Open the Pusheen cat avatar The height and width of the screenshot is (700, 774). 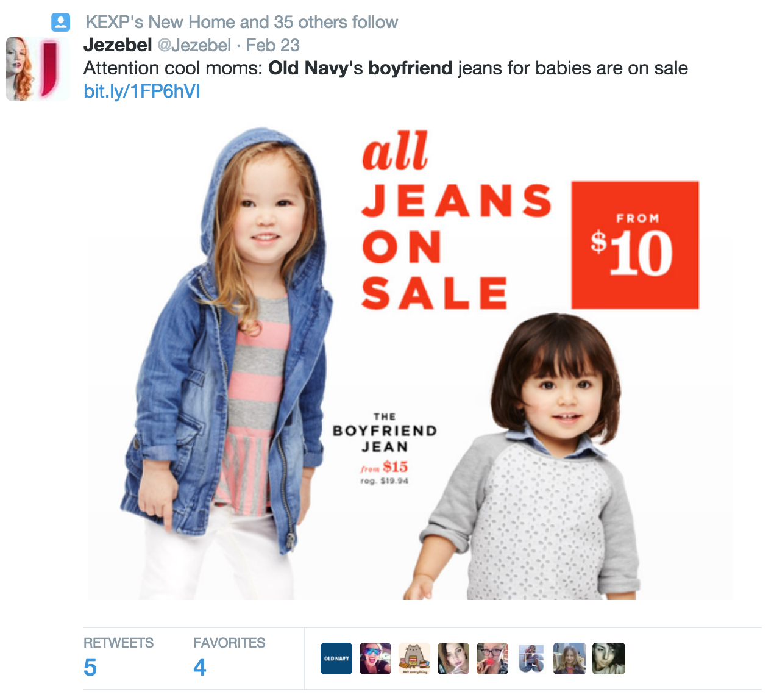coord(414,659)
